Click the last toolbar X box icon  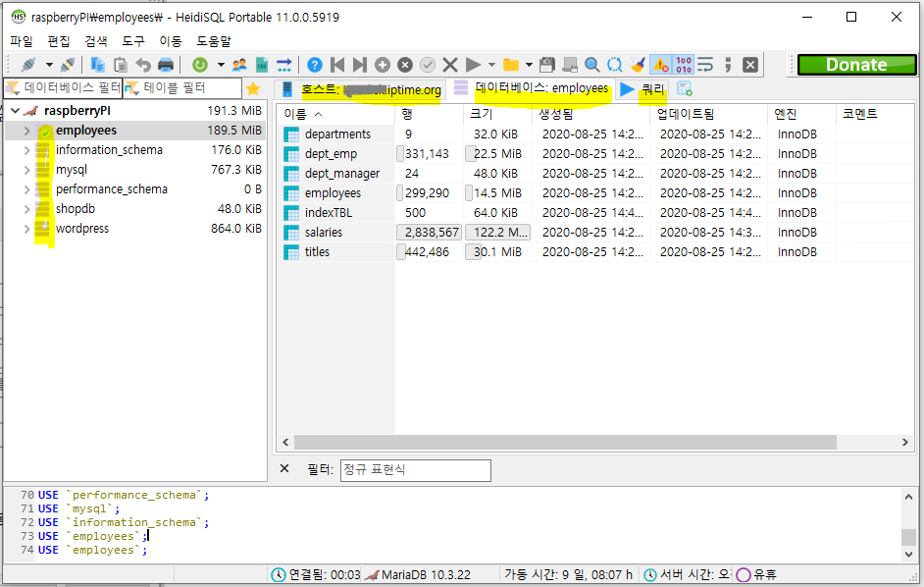pyautogui.click(x=750, y=65)
